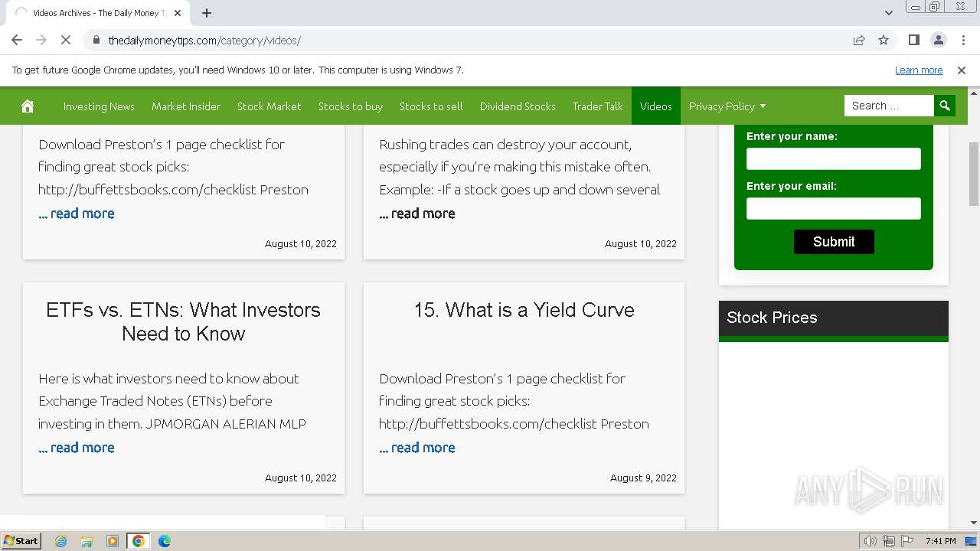This screenshot has height=551, width=980.
Task: Bookmark this page with the star icon
Action: 884,40
